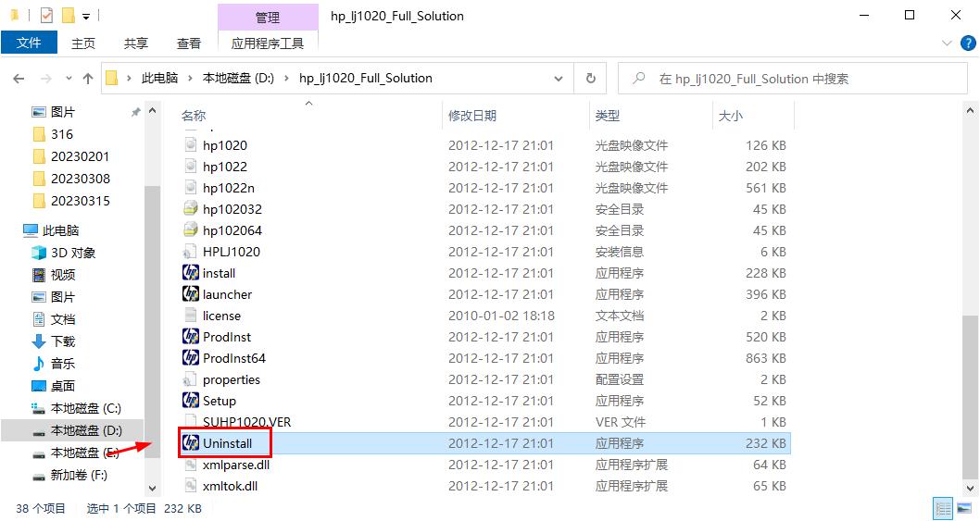Select the ProdInst64 application icon
This screenshot has width=980, height=521.
[x=191, y=358]
